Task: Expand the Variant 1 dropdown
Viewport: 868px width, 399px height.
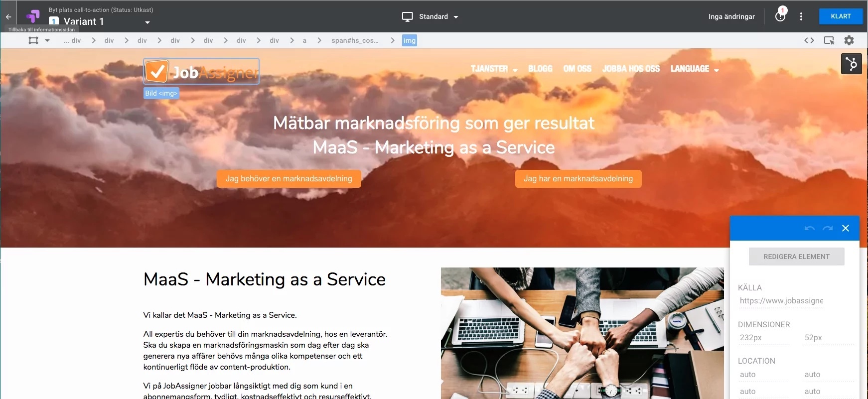Action: click(147, 22)
